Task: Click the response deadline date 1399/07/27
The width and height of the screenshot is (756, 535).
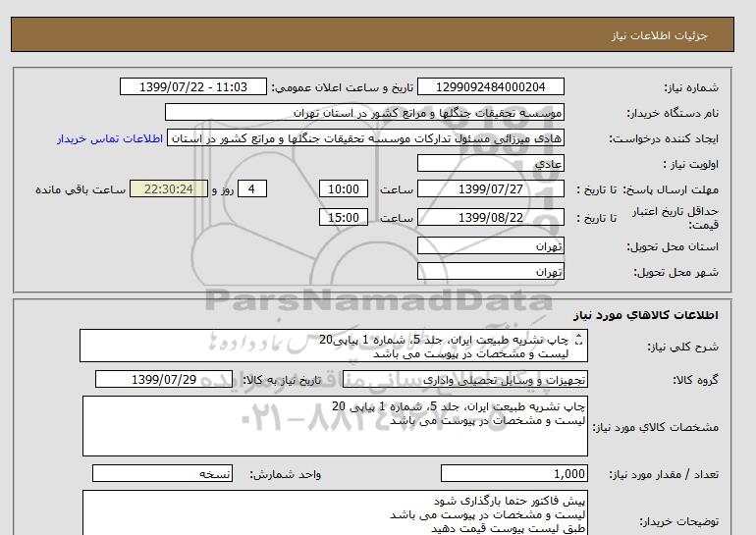Action: (x=490, y=188)
